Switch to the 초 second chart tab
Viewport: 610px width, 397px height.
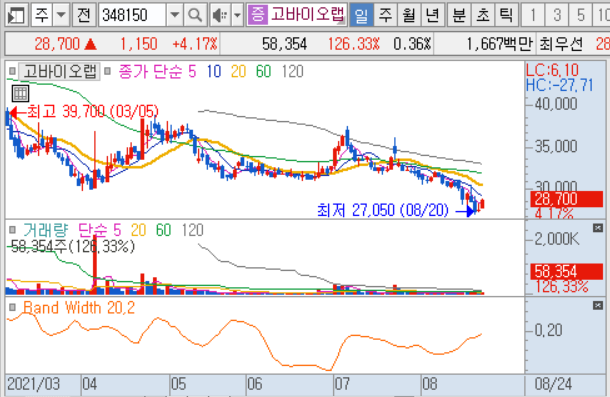483,15
